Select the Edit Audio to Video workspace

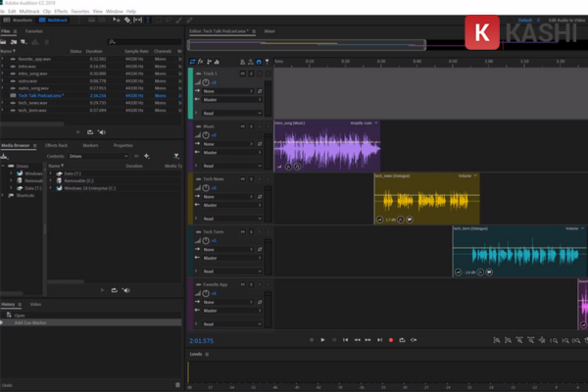566,20
